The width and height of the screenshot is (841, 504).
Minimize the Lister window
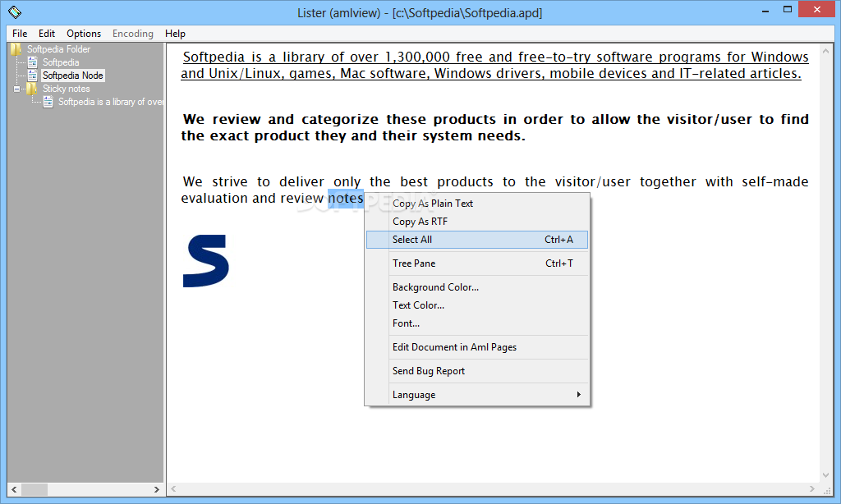[x=765, y=10]
